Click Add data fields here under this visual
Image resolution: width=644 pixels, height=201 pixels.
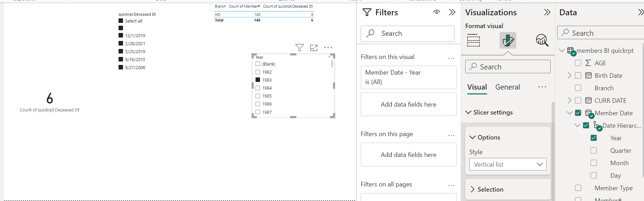(x=409, y=104)
